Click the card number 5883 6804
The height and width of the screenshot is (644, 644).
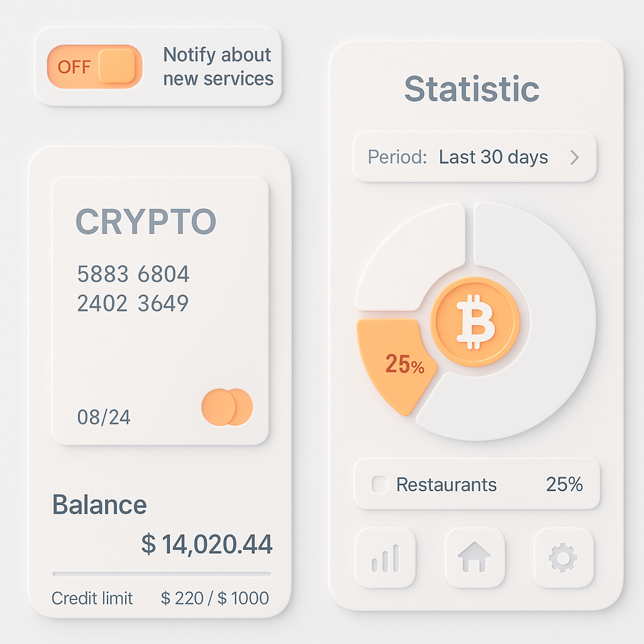tap(133, 274)
